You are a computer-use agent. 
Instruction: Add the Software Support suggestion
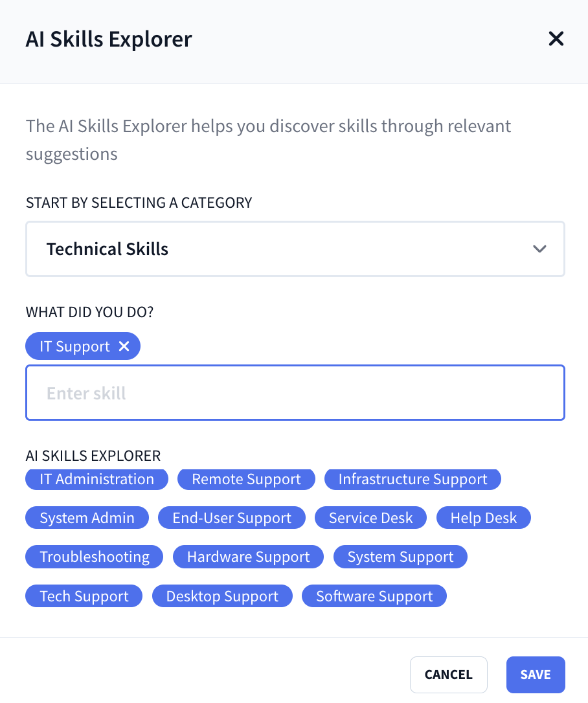[x=374, y=596]
